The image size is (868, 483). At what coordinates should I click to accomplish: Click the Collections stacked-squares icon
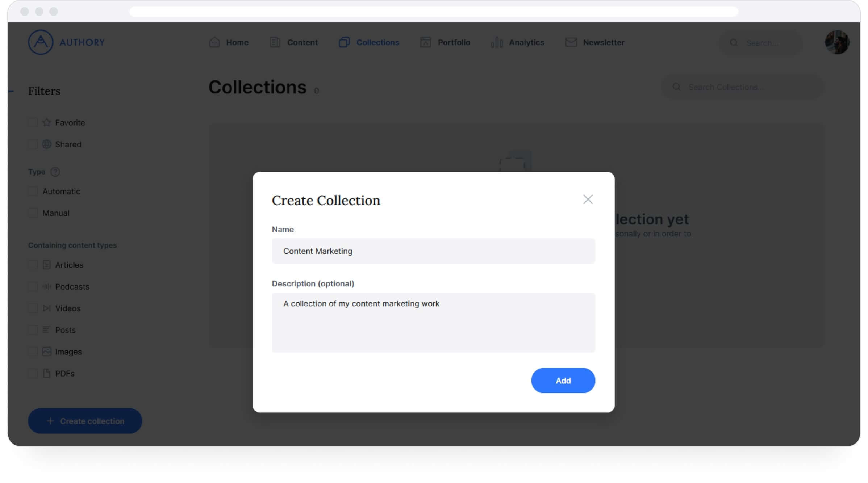(x=344, y=42)
